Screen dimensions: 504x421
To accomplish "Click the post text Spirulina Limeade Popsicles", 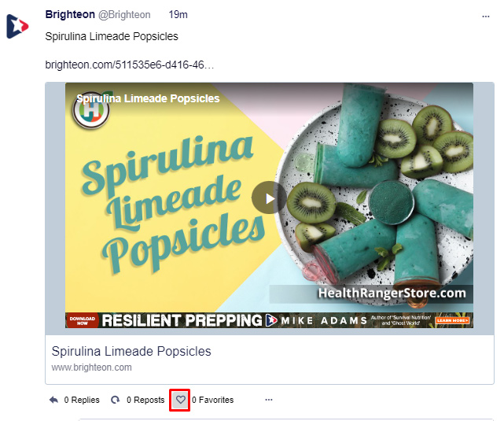I will [x=112, y=36].
